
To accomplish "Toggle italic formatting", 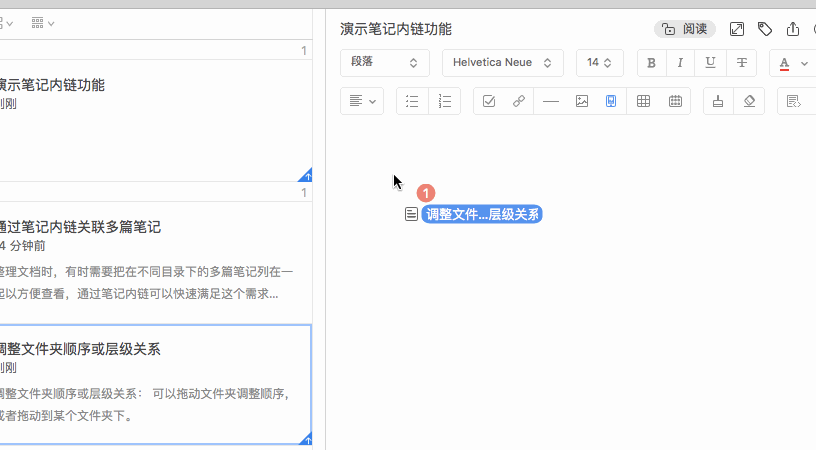I will (680, 63).
